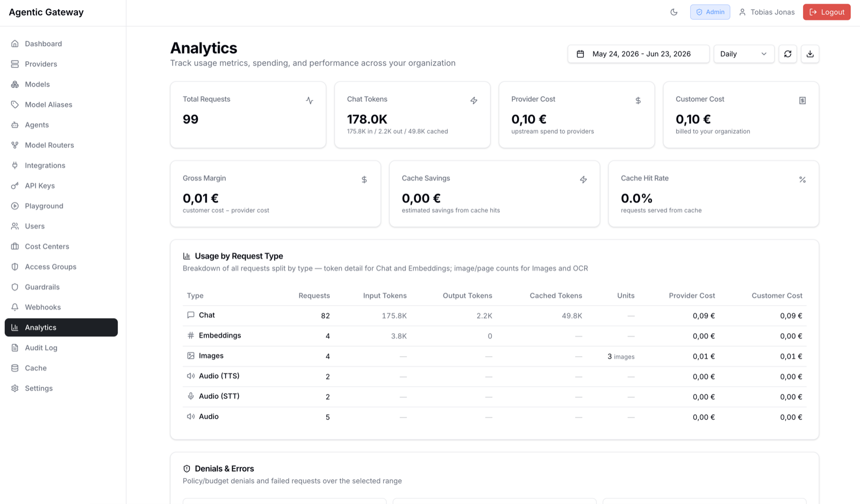Click the Audio (TTS) speaker icon
The height and width of the screenshot is (504, 860).
191,376
